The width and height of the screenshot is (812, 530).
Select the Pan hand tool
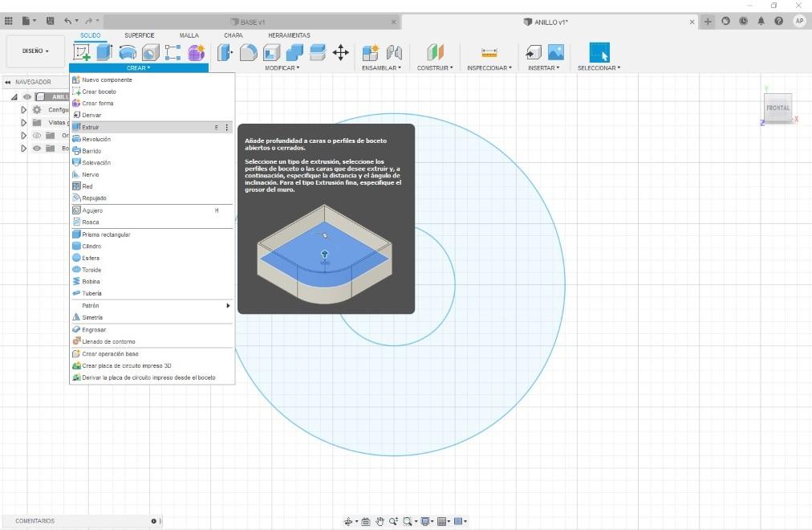380,521
